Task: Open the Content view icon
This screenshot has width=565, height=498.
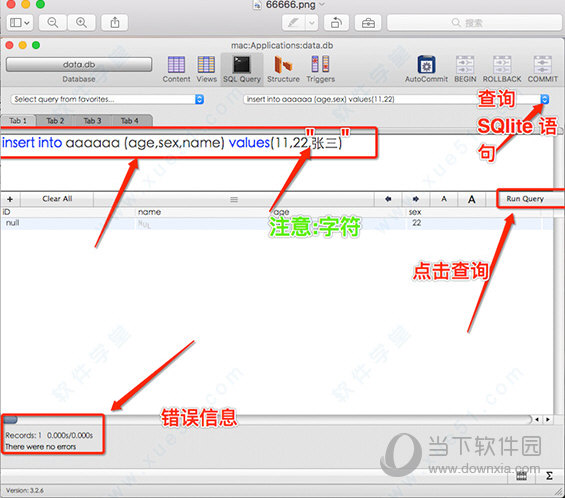Action: coord(176,65)
